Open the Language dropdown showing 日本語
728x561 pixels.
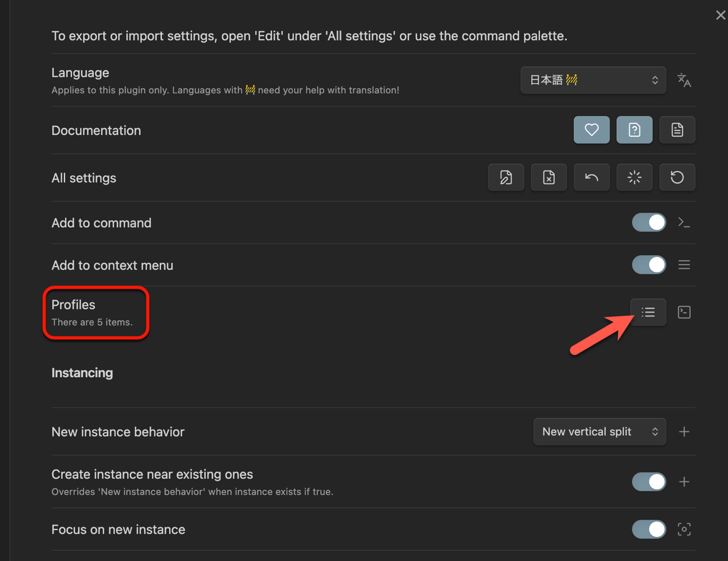593,80
